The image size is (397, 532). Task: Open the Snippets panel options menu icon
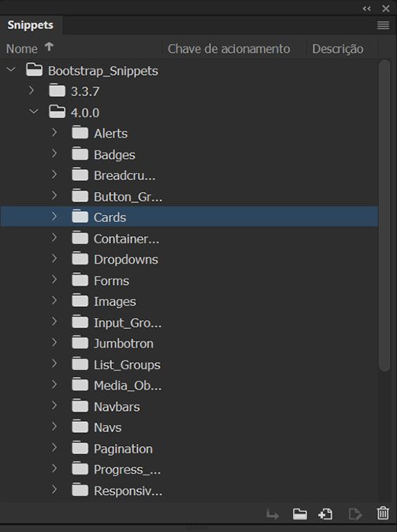(x=383, y=25)
